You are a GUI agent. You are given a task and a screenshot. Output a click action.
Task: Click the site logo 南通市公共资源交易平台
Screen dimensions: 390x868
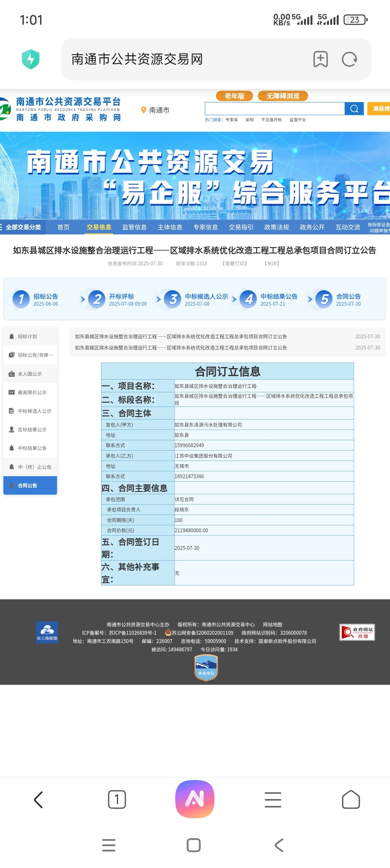point(60,109)
